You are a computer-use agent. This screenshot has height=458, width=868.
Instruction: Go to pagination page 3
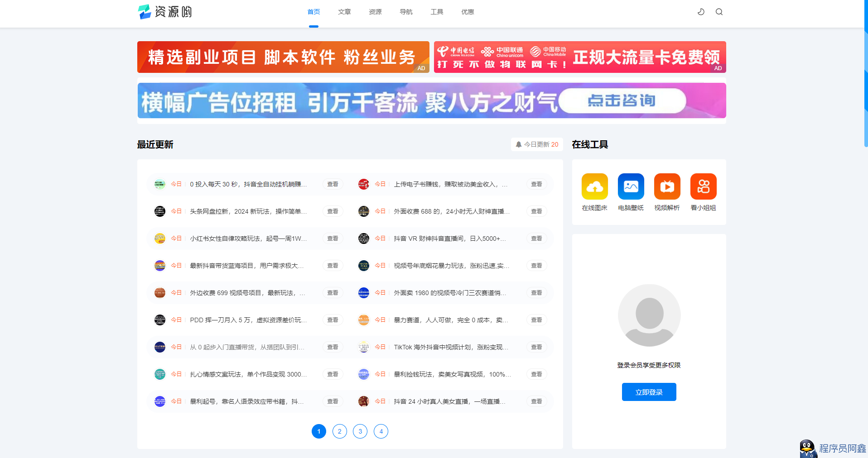[360, 431]
